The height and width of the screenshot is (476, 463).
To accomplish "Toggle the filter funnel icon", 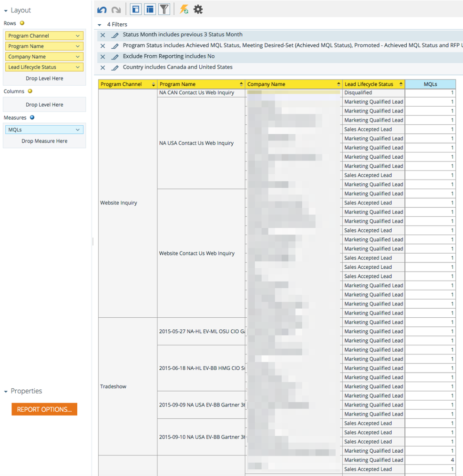I will pyautogui.click(x=164, y=9).
